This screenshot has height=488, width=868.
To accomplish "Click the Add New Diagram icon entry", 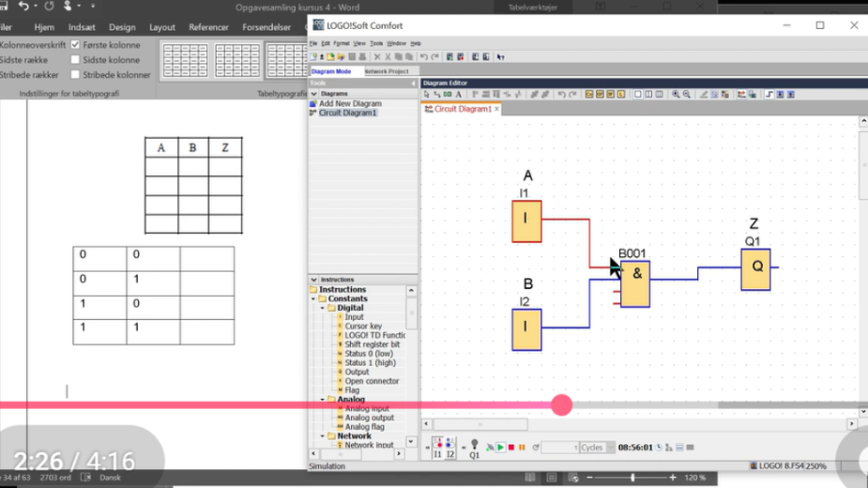I will point(312,103).
